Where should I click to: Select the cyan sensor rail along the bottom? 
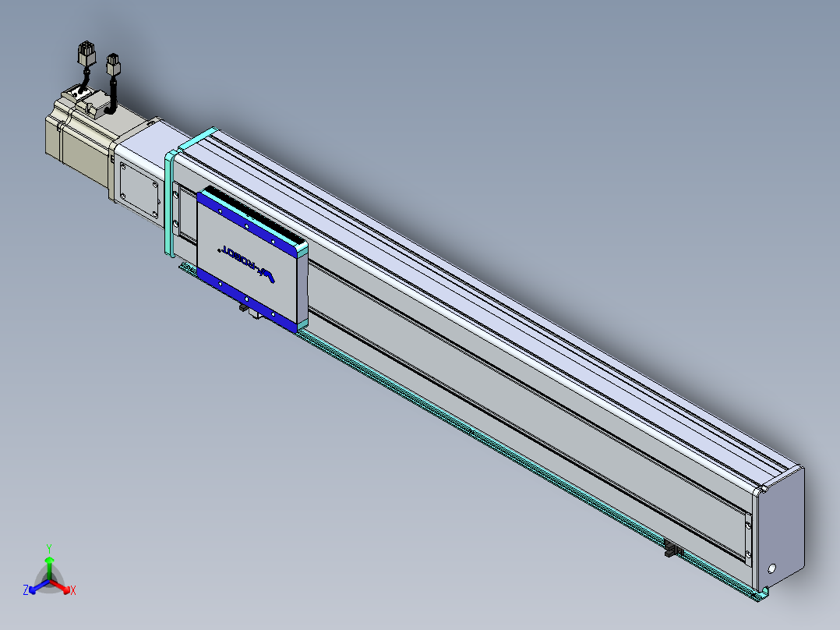point(471,432)
